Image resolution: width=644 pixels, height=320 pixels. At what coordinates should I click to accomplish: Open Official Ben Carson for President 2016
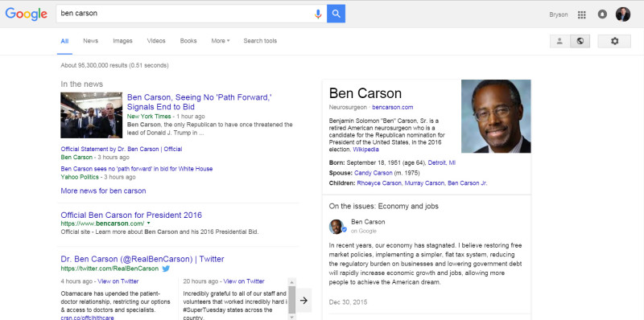click(131, 215)
